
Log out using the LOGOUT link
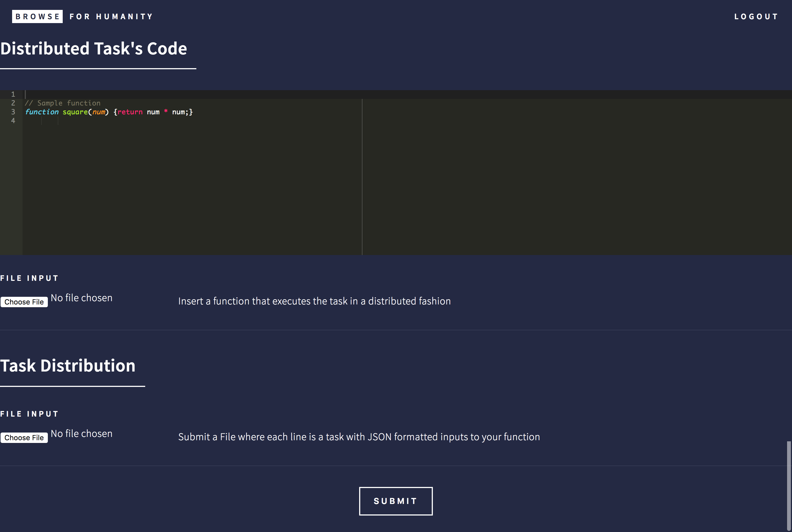[756, 16]
